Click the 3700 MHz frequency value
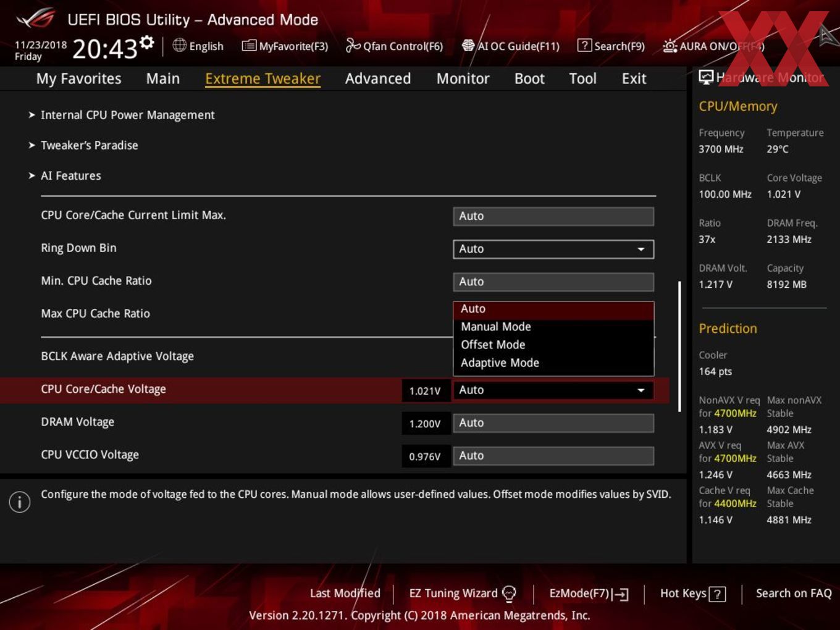 (x=721, y=149)
